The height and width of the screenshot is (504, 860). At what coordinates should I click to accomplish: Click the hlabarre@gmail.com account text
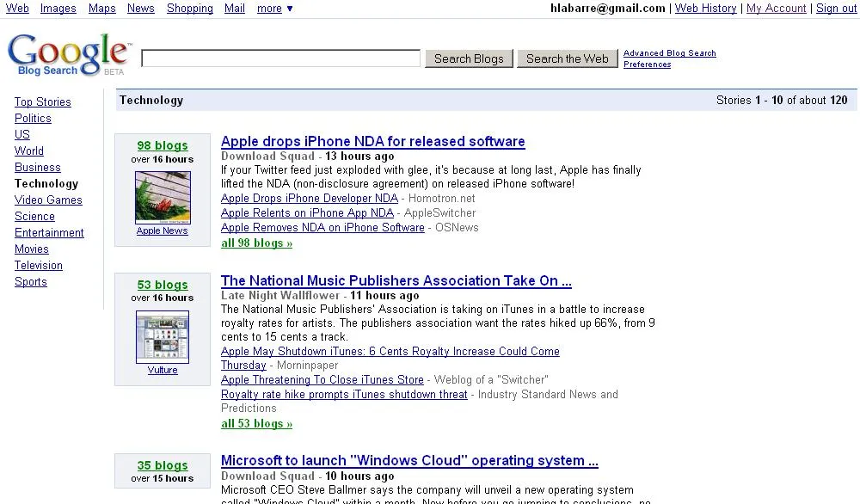point(608,9)
